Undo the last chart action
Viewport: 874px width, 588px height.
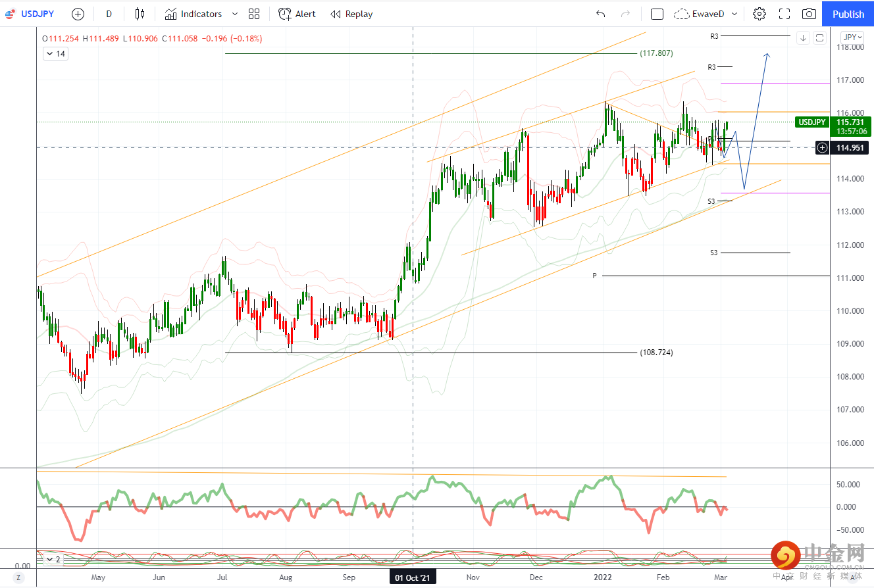click(600, 14)
